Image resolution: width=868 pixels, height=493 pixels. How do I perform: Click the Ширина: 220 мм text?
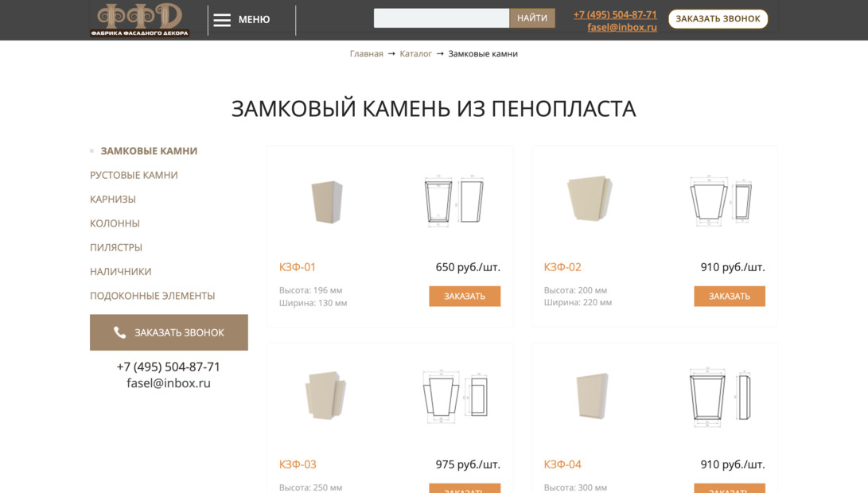click(x=578, y=303)
